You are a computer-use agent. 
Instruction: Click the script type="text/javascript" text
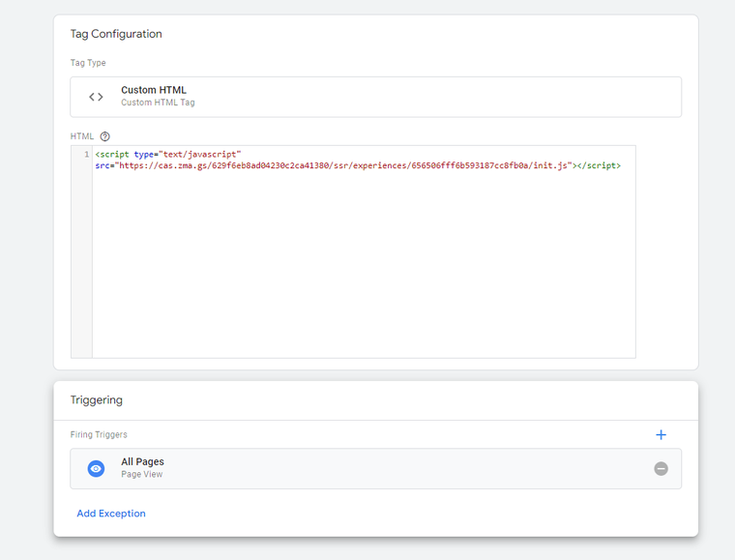coord(168,154)
